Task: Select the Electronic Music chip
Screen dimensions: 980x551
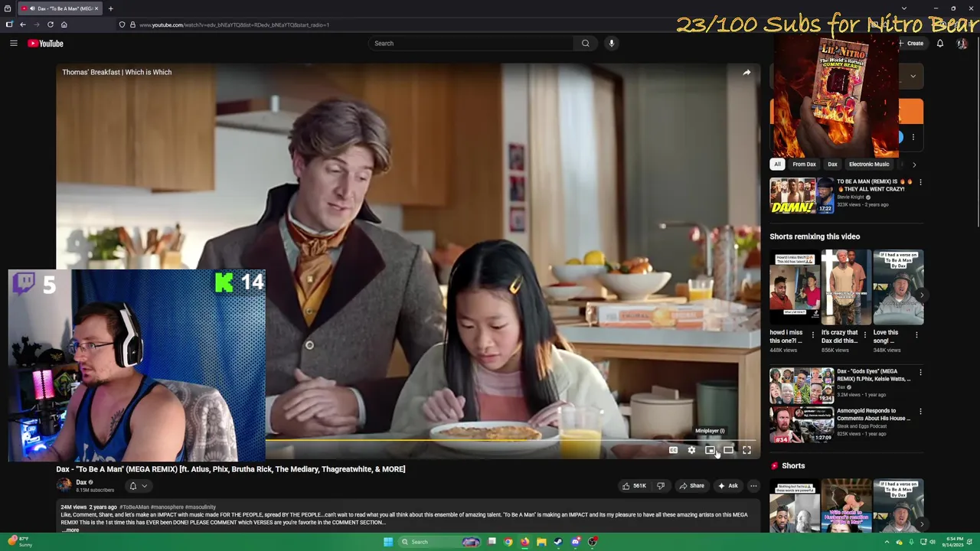Action: [869, 164]
